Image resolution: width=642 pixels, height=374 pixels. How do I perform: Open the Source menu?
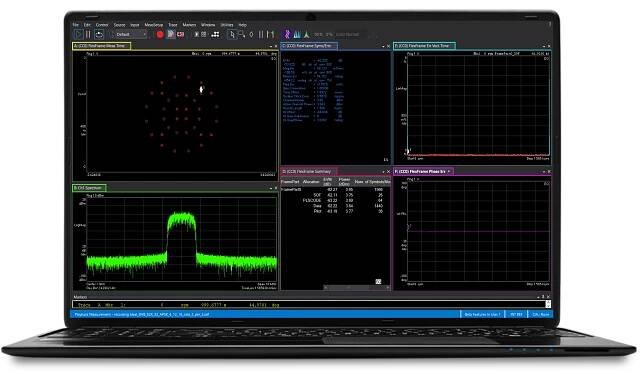[119, 25]
